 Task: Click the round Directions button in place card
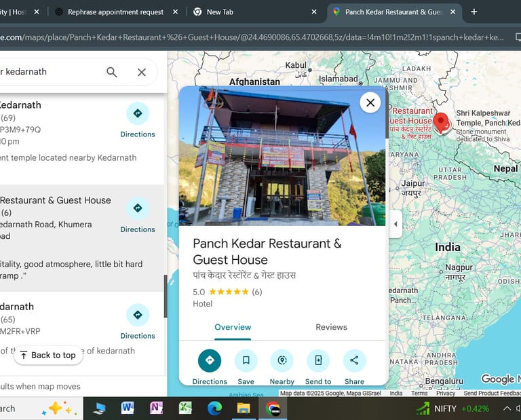(210, 360)
